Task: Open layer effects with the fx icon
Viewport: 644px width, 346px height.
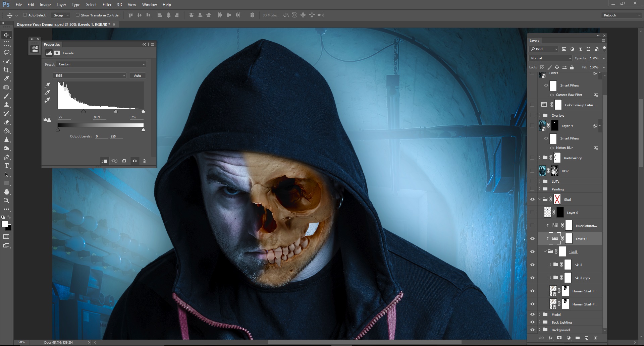Action: tap(551, 338)
